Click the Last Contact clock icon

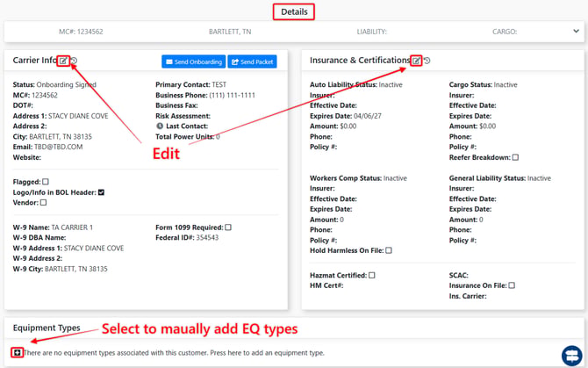160,126
